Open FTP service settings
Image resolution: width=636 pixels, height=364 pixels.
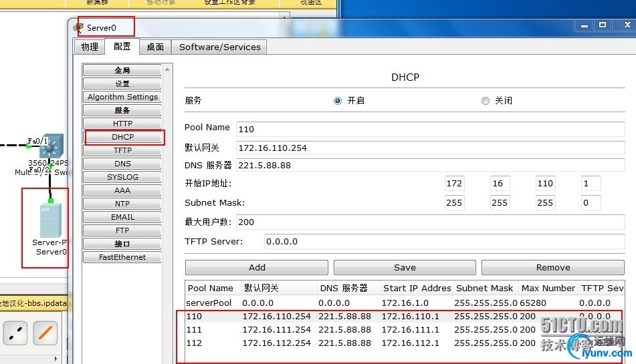click(x=122, y=230)
